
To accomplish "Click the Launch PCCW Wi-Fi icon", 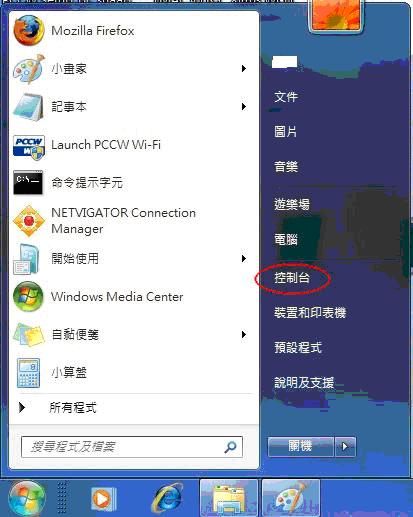I will 29,147.
